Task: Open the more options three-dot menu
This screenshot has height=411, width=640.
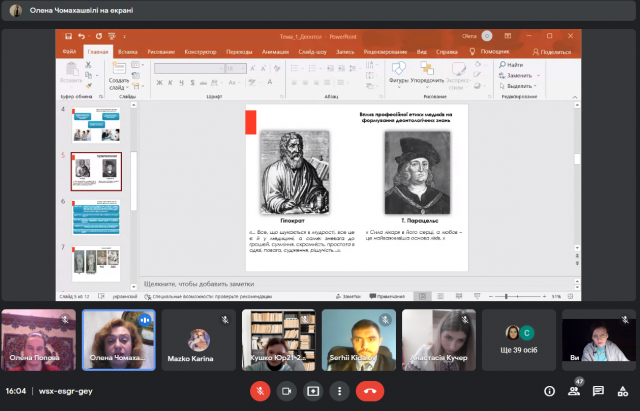Action: [340, 391]
